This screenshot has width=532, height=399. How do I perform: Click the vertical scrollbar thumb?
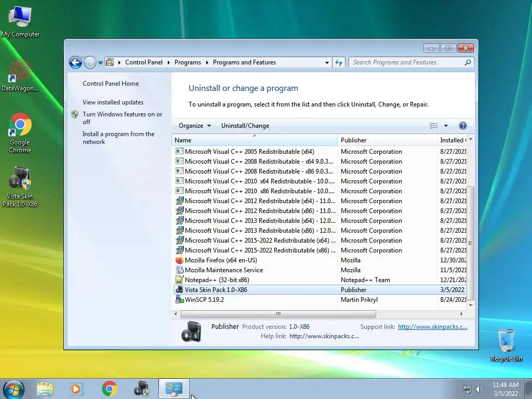pyautogui.click(x=470, y=243)
